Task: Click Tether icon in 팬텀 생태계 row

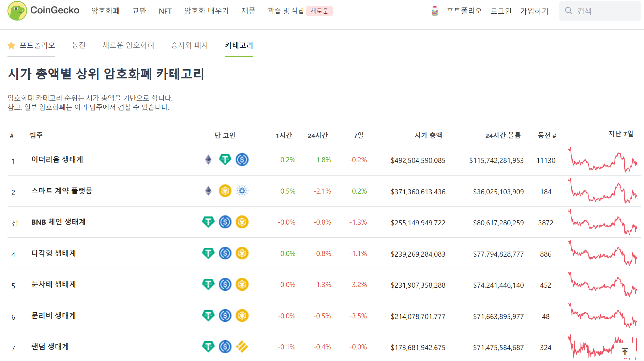Action: pyautogui.click(x=208, y=347)
